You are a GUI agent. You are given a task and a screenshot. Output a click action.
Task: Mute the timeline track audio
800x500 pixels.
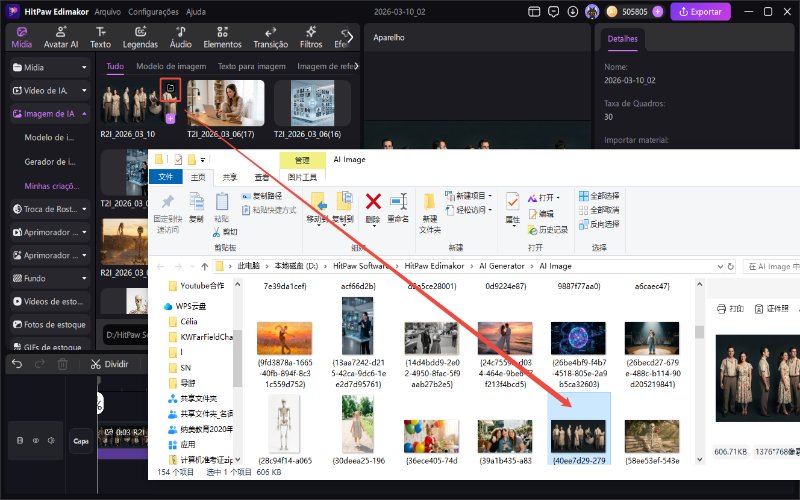[51, 440]
